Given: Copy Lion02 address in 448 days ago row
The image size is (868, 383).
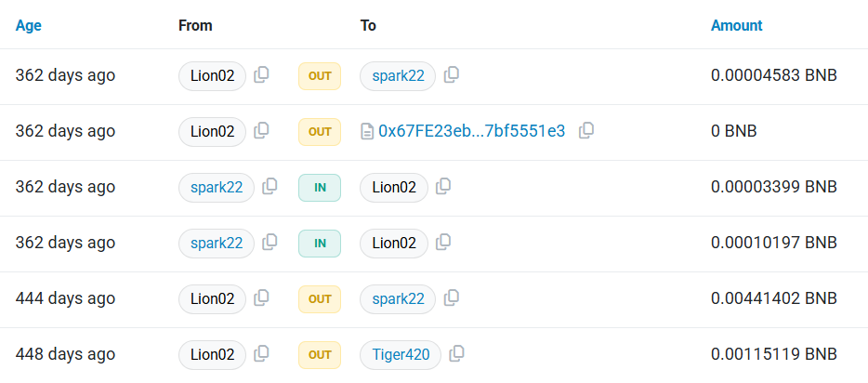Looking at the screenshot, I should pyautogui.click(x=261, y=354).
